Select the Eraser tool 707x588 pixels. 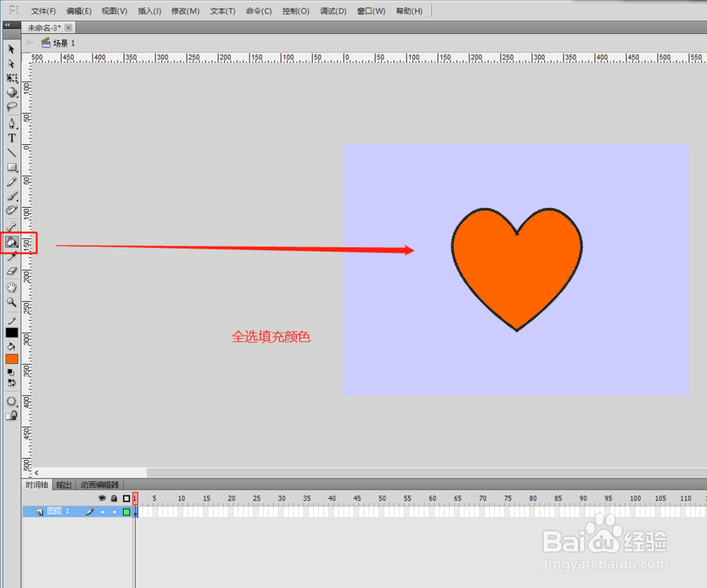[x=12, y=271]
